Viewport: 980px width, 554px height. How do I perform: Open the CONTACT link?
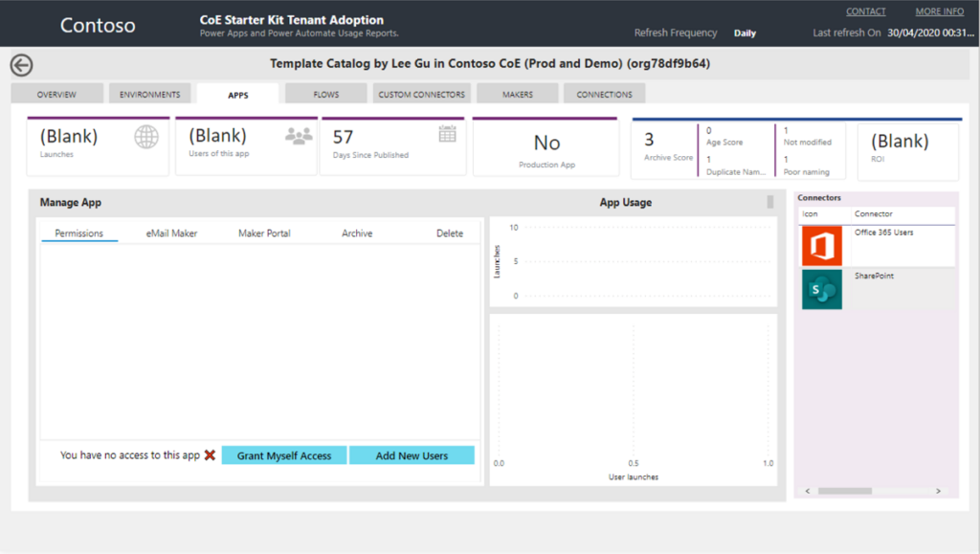[865, 11]
